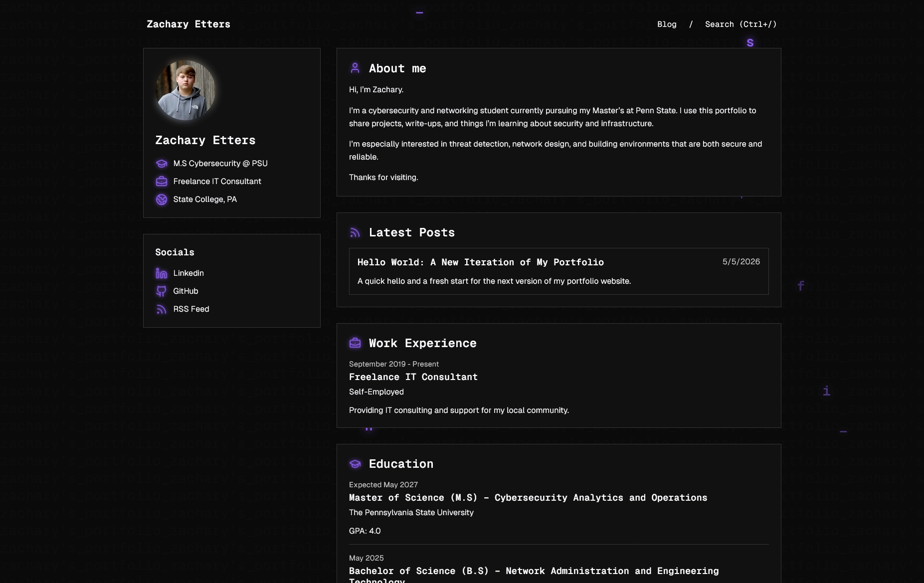Open Search (Ctrl+/) in the header
This screenshot has width=924, height=583.
pyautogui.click(x=740, y=24)
